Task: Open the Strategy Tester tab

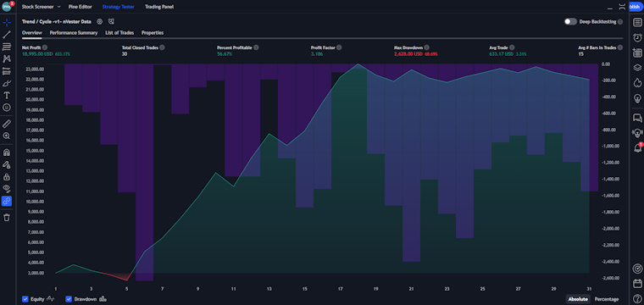Action: pos(119,7)
